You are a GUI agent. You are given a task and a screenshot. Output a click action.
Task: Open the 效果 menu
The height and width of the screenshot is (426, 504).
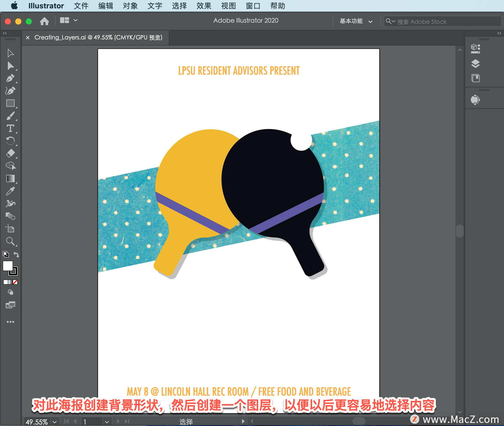pos(204,6)
